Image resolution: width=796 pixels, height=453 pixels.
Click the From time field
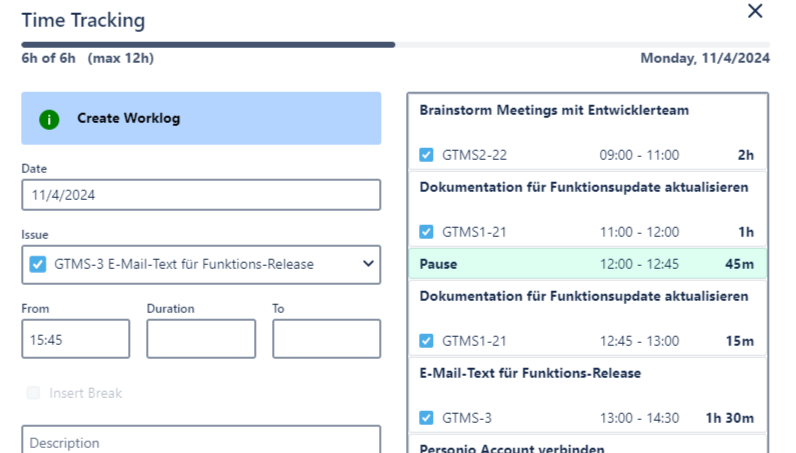coord(76,339)
